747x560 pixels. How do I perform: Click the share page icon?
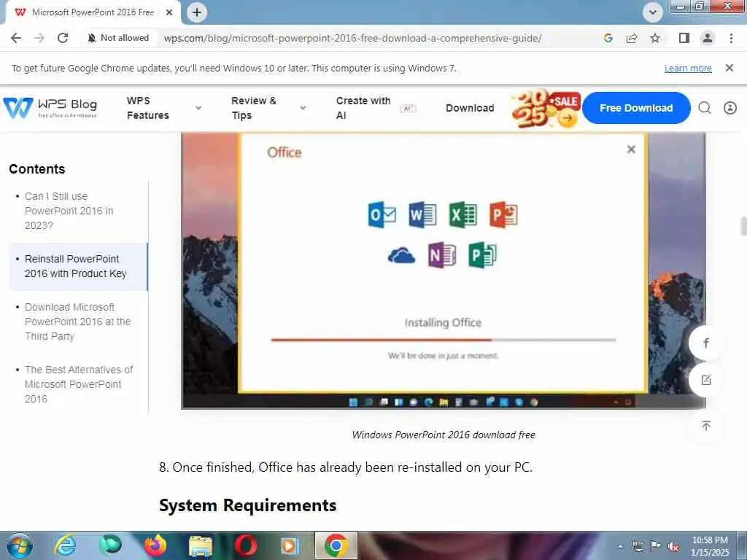click(x=632, y=38)
